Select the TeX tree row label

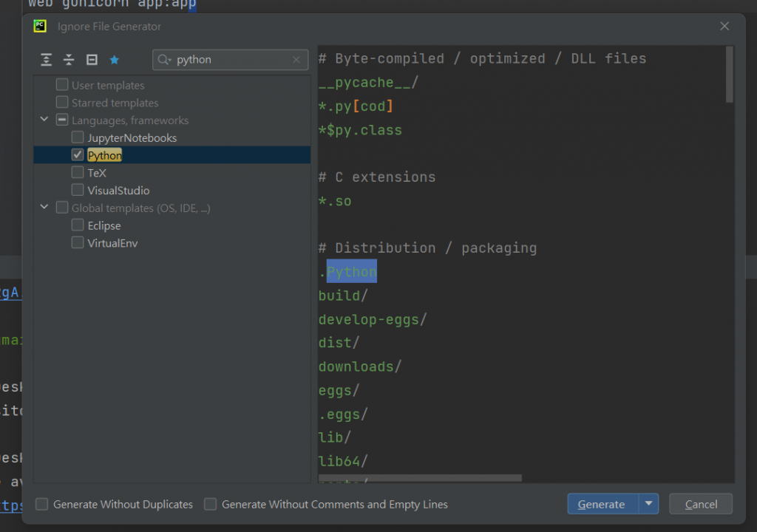click(97, 173)
